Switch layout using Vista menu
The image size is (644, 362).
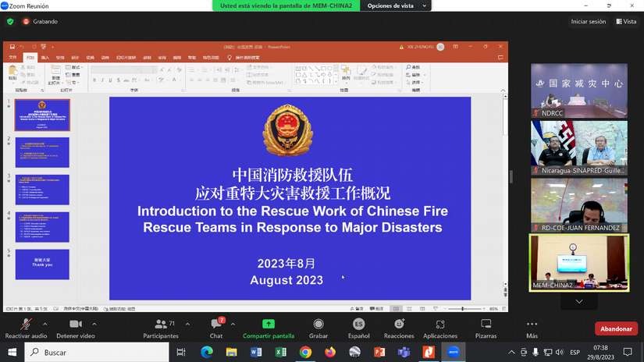pos(626,22)
